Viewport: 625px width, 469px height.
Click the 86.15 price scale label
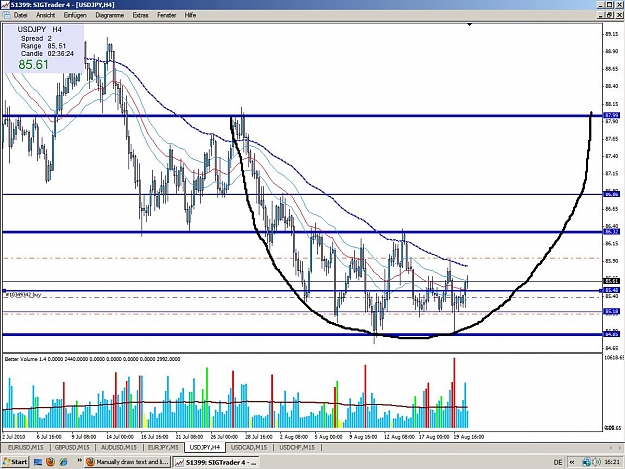coord(612,243)
